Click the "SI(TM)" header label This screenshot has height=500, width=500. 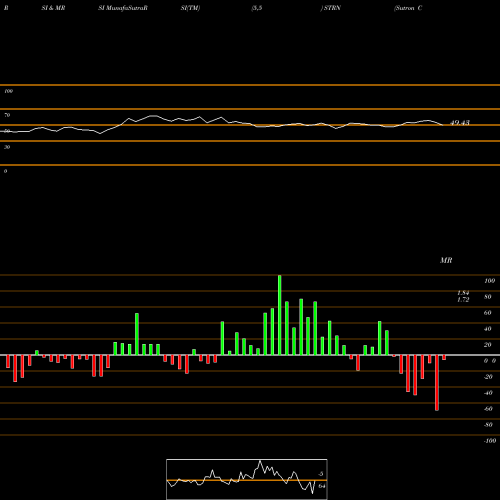[190, 8]
